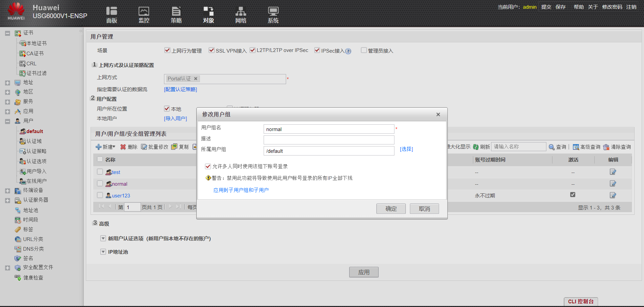Expand the 安全配置文件 tree node
Viewport: 644px width, 307px height.
pos(7,268)
